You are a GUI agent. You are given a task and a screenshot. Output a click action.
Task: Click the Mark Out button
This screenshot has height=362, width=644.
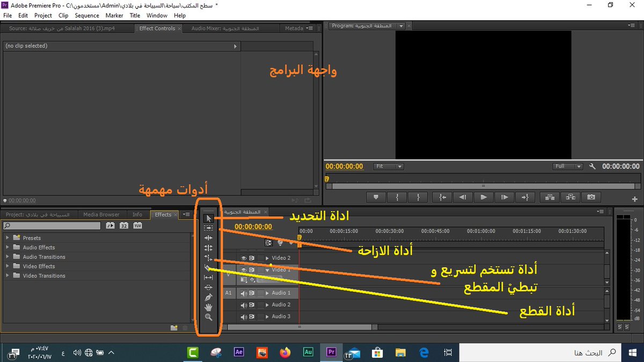click(418, 197)
